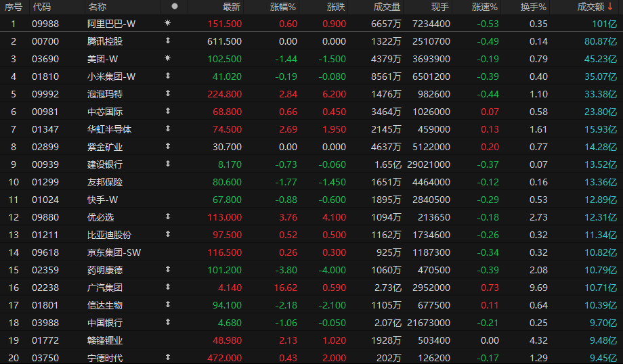Image resolution: width=623 pixels, height=364 pixels.
Task: Select the 信达生物 stock name
Action: (x=105, y=305)
